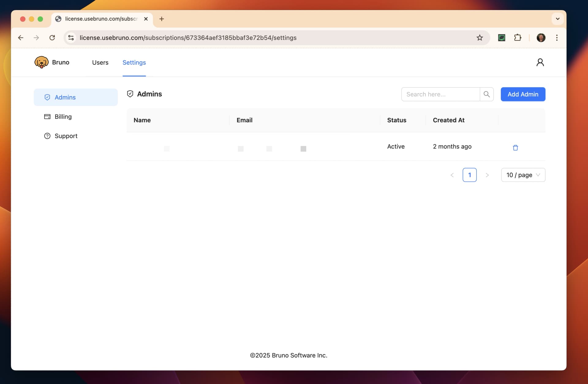Click the Search here input field

tap(441, 94)
